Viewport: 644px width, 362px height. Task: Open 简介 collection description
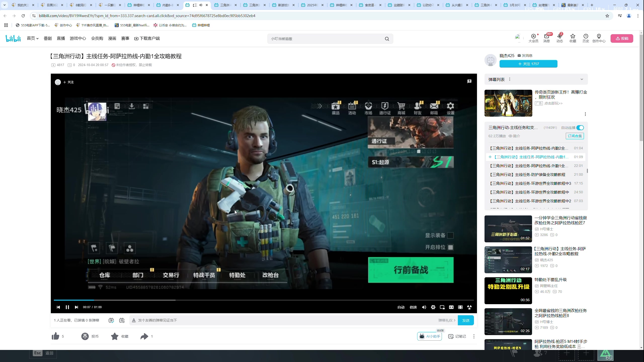514,136
